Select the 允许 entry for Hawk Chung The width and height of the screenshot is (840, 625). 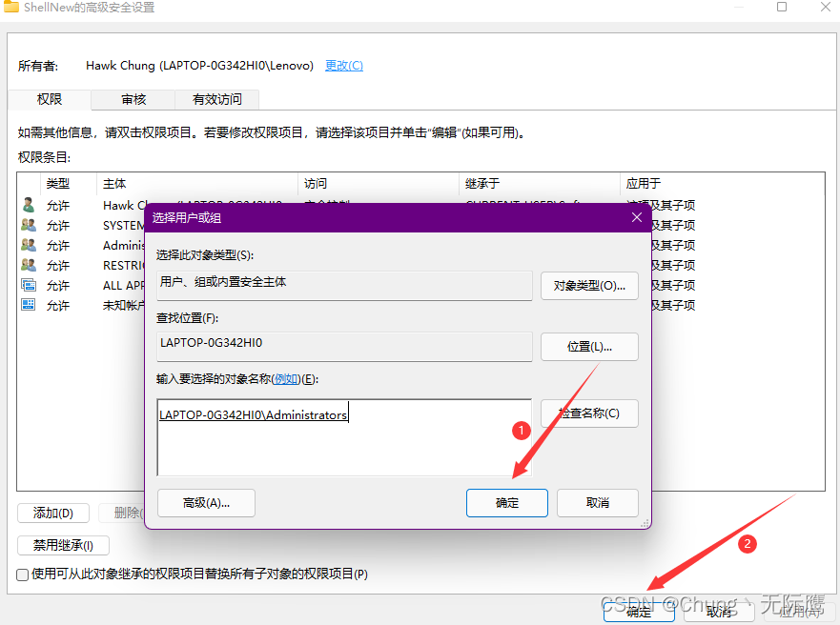[x=58, y=206]
